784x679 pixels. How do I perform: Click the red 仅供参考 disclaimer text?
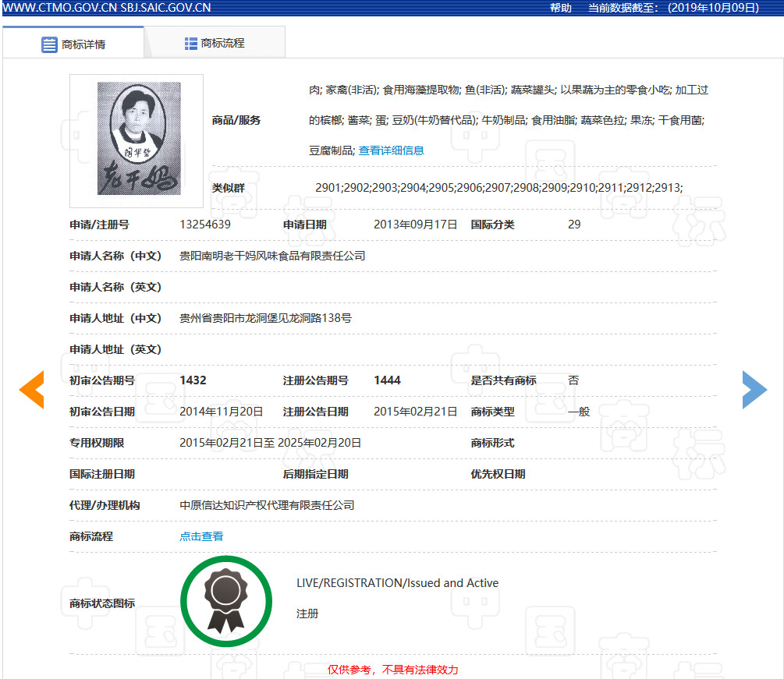[394, 670]
